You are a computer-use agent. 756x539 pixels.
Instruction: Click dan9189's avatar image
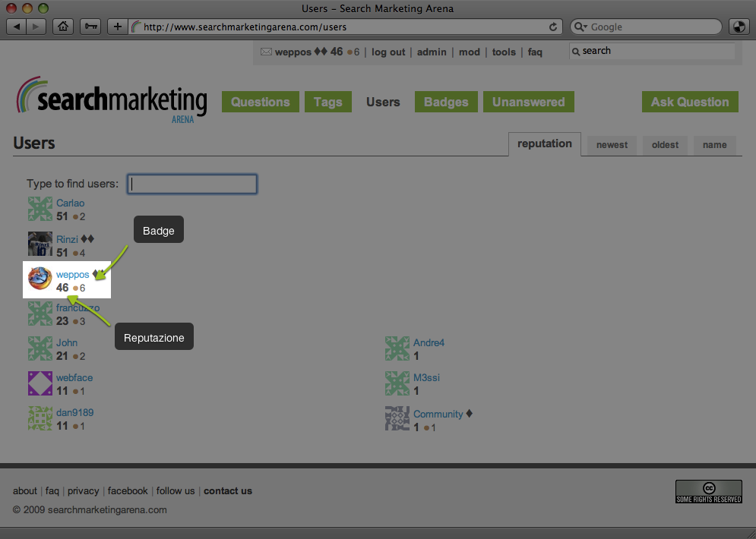click(40, 418)
